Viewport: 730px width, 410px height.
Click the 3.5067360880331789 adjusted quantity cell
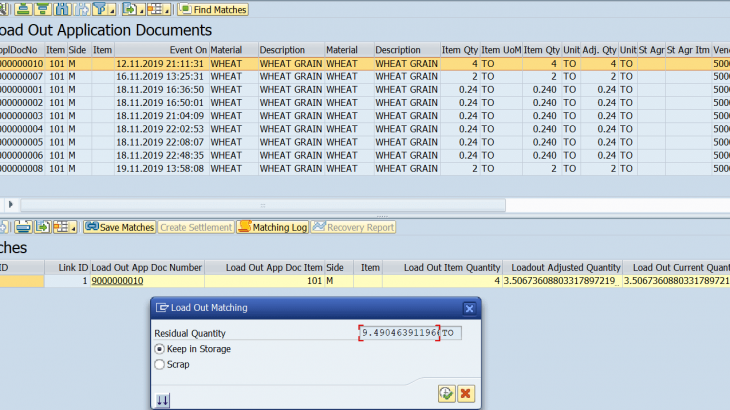[x=562, y=281]
